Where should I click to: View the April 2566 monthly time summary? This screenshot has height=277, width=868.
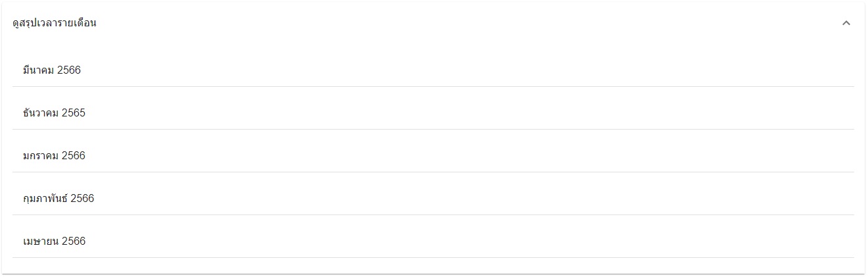tap(433, 241)
